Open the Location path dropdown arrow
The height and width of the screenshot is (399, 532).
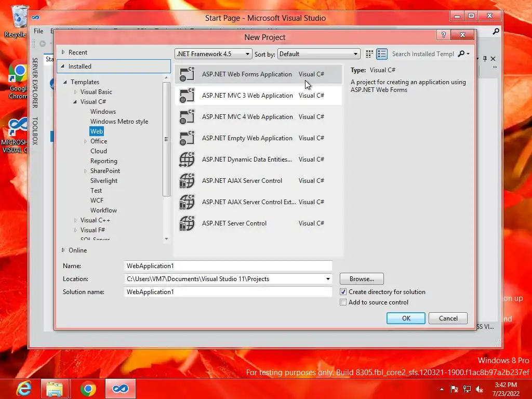click(x=328, y=279)
